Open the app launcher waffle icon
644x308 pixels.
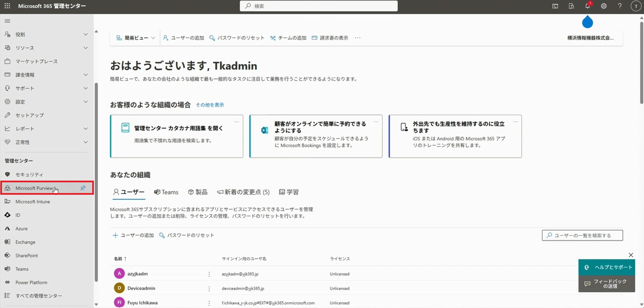tap(7, 6)
